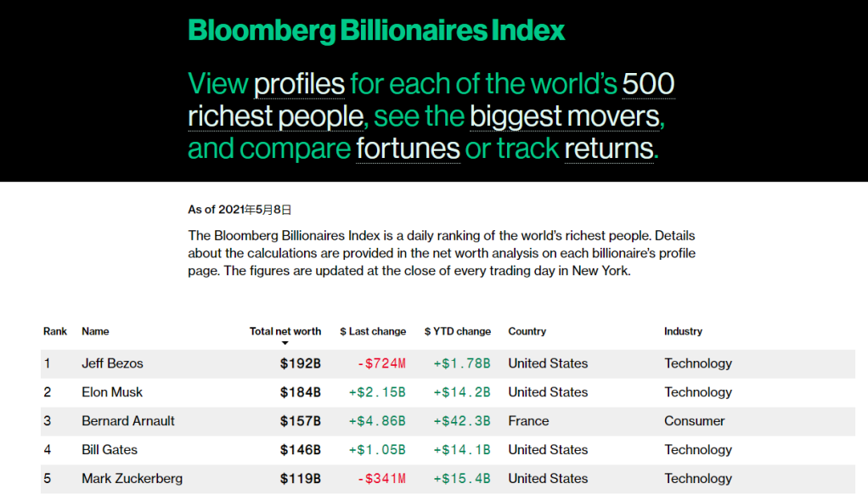
Task: Open the 'profiles' link
Action: pyautogui.click(x=299, y=83)
